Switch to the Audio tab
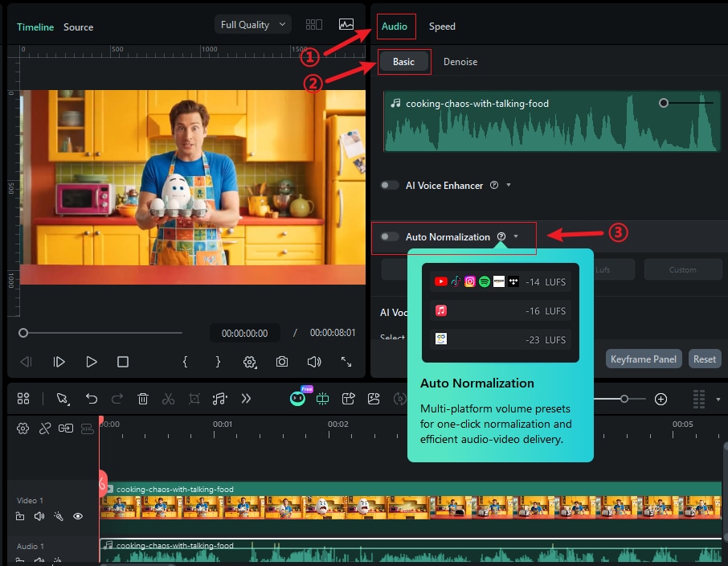Image resolution: width=728 pixels, height=566 pixels. (395, 27)
